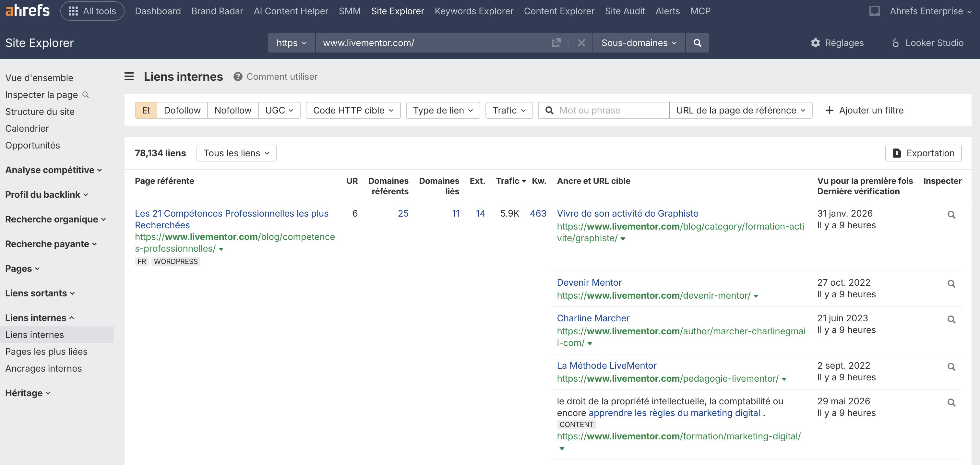Screen dimensions: 980x465
Task: Open Content Explorer
Action: click(x=559, y=11)
